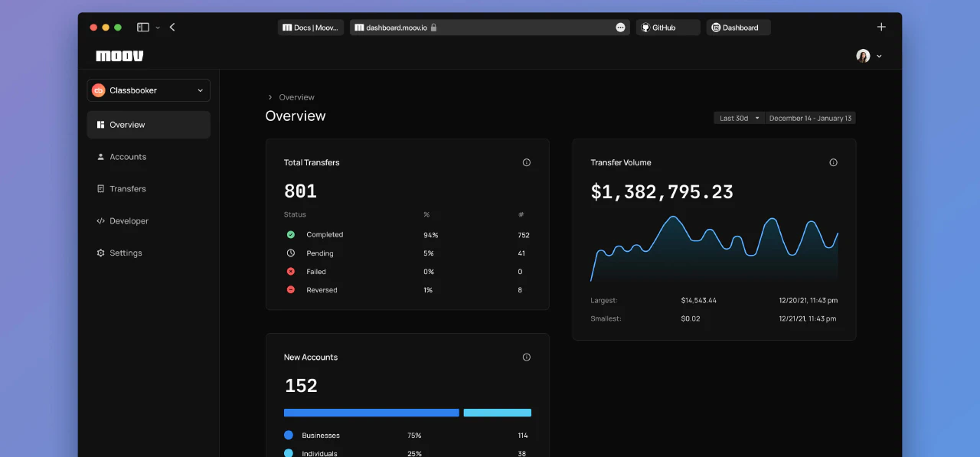Image resolution: width=980 pixels, height=457 pixels.
Task: Click the Transfers document icon in sidebar
Action: pos(100,189)
